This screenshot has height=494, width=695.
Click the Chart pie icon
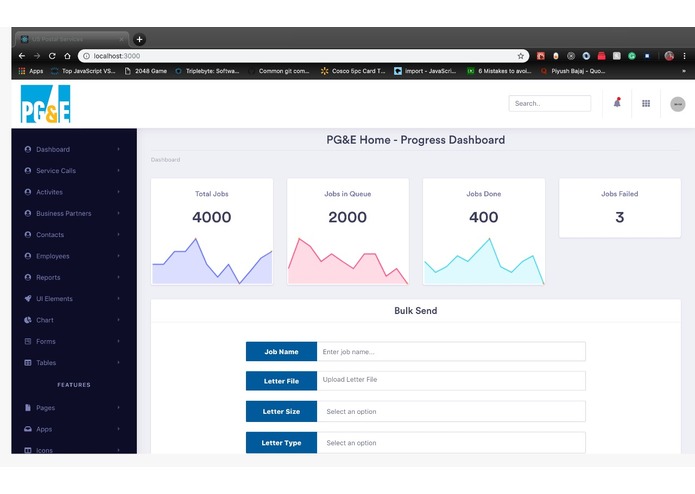[28, 320]
